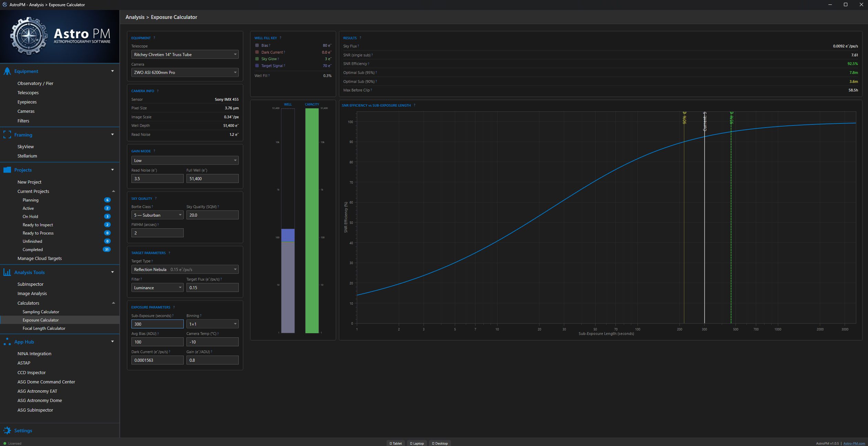868x446 pixels.
Task: Click the Settings gear icon
Action: click(x=7, y=431)
